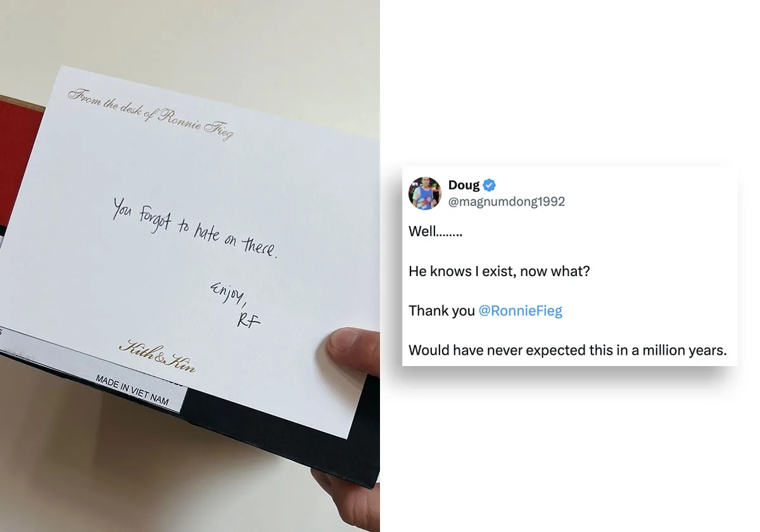Image resolution: width=760 pixels, height=532 pixels.
Task: Click the 'MADE IN VIET NAM' label
Action: (x=132, y=389)
